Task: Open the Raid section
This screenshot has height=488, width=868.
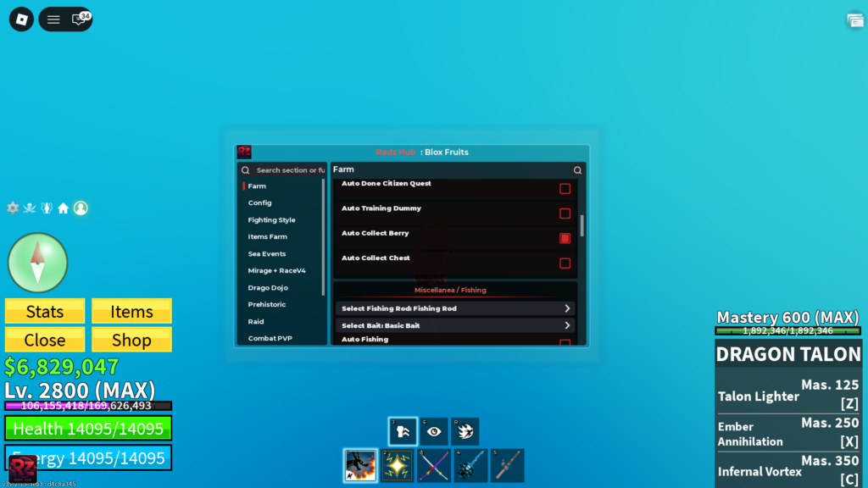Action: click(256, 321)
